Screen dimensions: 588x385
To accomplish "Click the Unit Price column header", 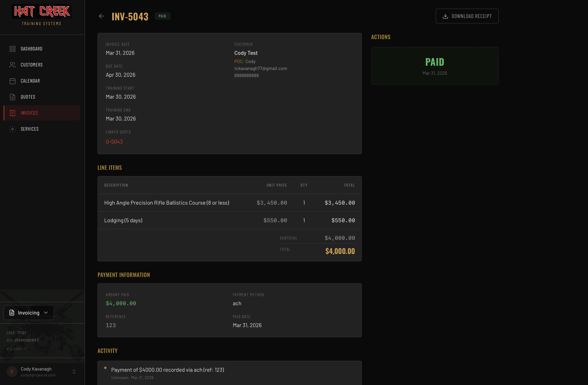I will [x=277, y=185].
